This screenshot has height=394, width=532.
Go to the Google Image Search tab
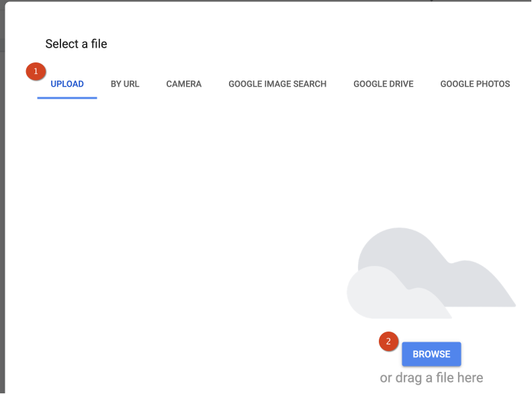tap(277, 84)
